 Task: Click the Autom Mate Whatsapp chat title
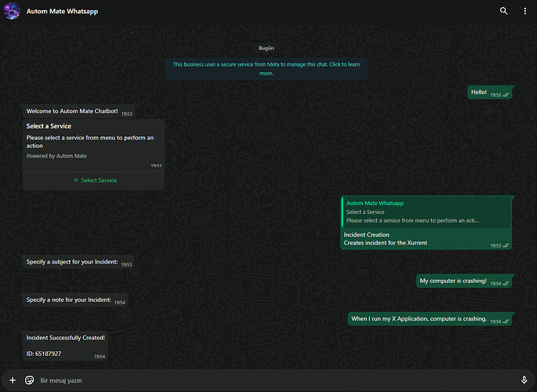(x=62, y=11)
